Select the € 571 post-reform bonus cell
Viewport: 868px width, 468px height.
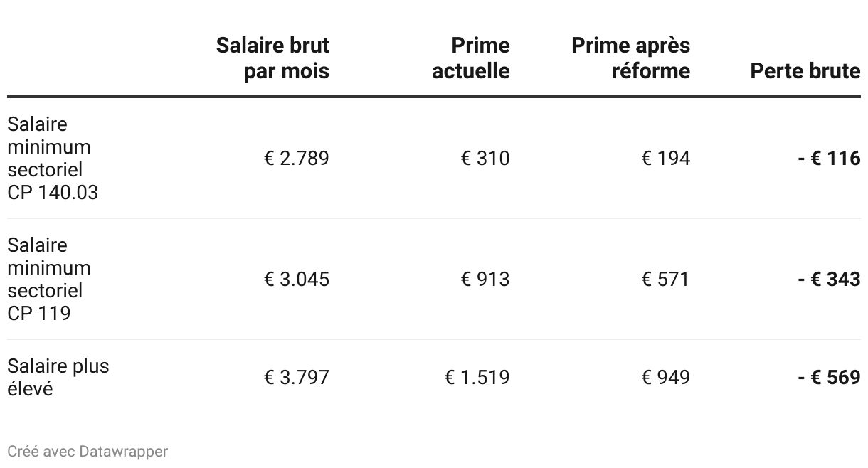[x=665, y=279]
